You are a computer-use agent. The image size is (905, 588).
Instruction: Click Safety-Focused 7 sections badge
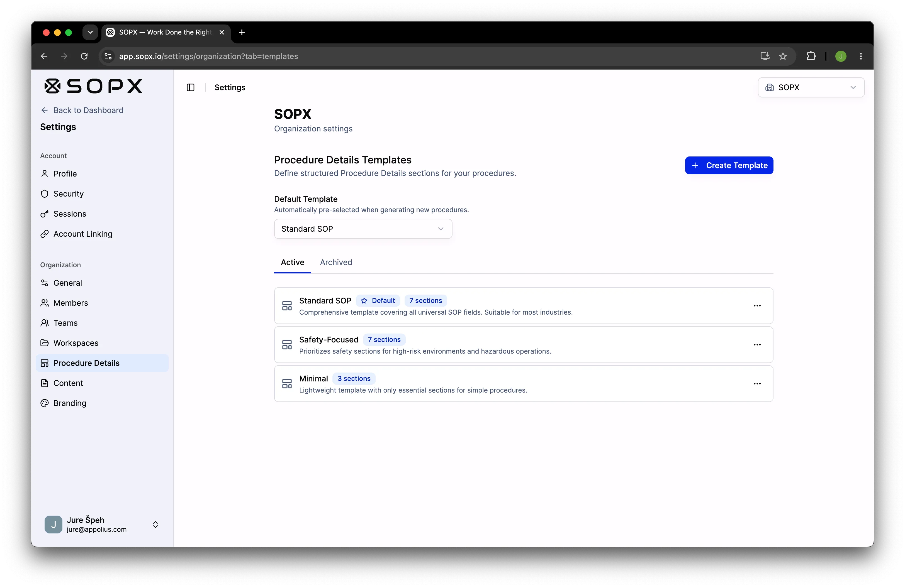(384, 340)
